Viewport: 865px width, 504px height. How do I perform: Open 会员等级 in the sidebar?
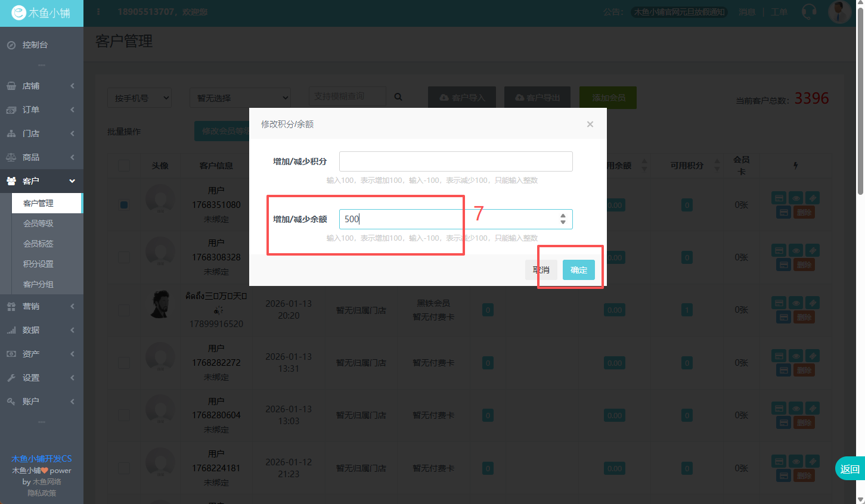tap(38, 223)
